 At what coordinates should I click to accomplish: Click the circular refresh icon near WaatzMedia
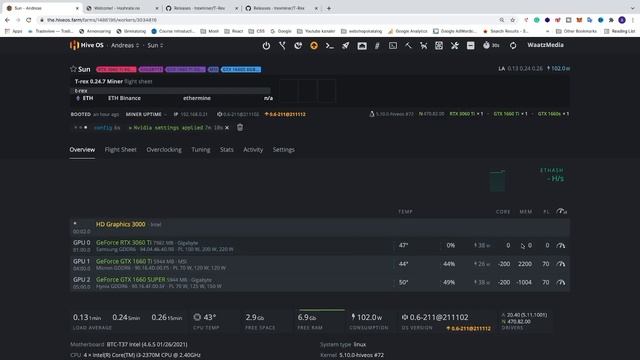(513, 46)
